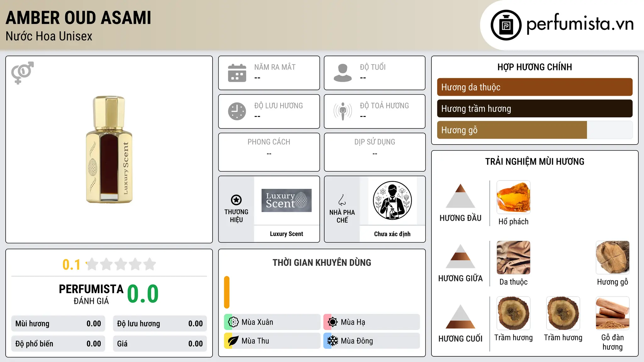Click the Hương Giữa pyramid icon
The image size is (644, 362).
pos(460,256)
